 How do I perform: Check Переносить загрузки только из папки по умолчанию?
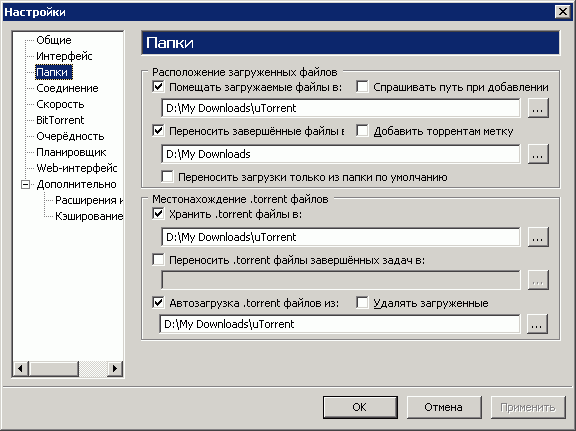point(168,177)
